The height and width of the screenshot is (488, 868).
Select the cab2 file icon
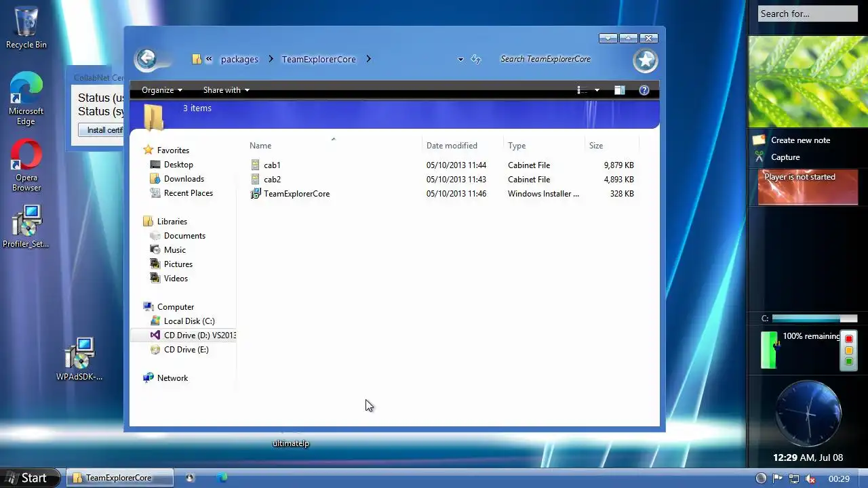(256, 179)
